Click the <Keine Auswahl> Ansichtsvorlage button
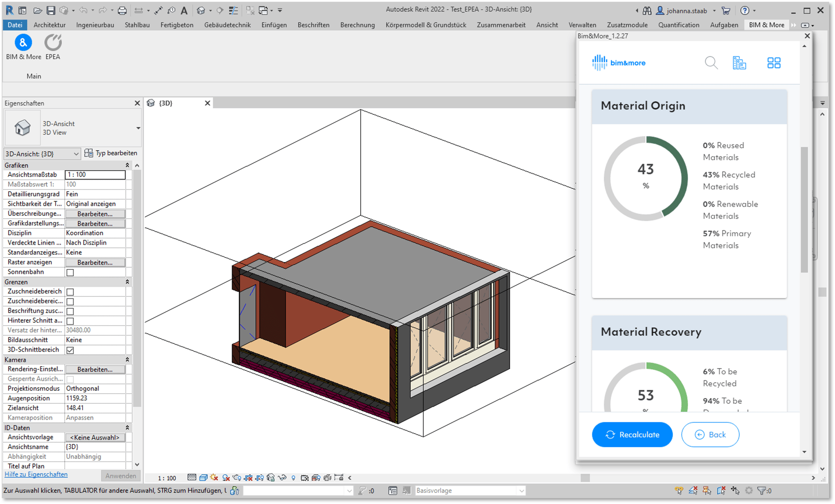Image resolution: width=835 pixels, height=504 pixels. pyautogui.click(x=95, y=438)
